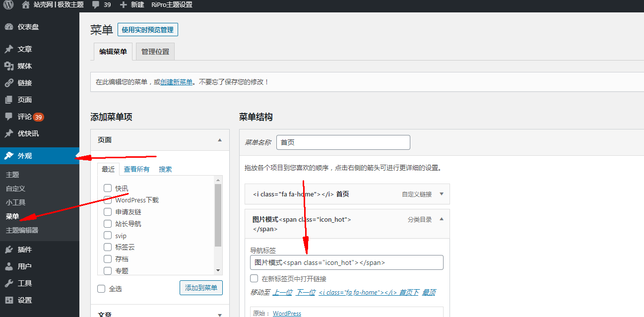Expand the 首页 menu item arrow
The image size is (644, 317).
442,194
